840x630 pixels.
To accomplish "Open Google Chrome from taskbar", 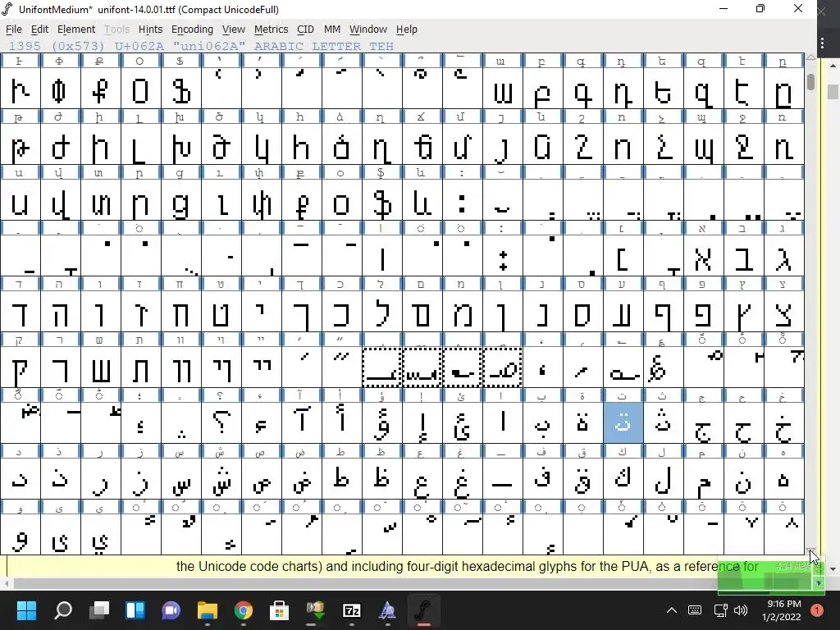I will click(x=243, y=610).
